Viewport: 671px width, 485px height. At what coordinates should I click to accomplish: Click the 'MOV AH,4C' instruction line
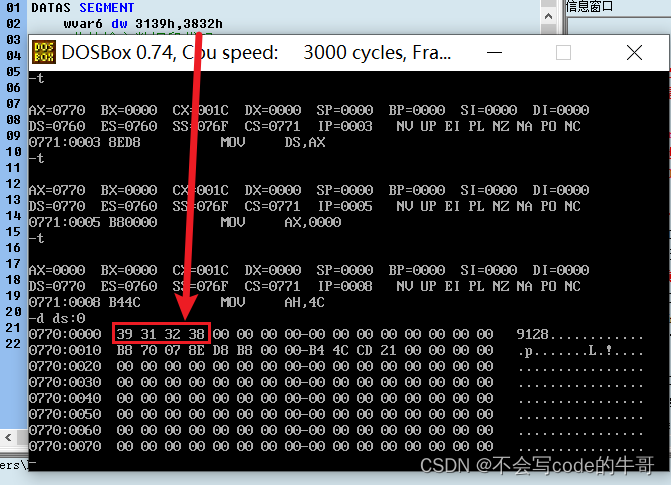point(177,302)
